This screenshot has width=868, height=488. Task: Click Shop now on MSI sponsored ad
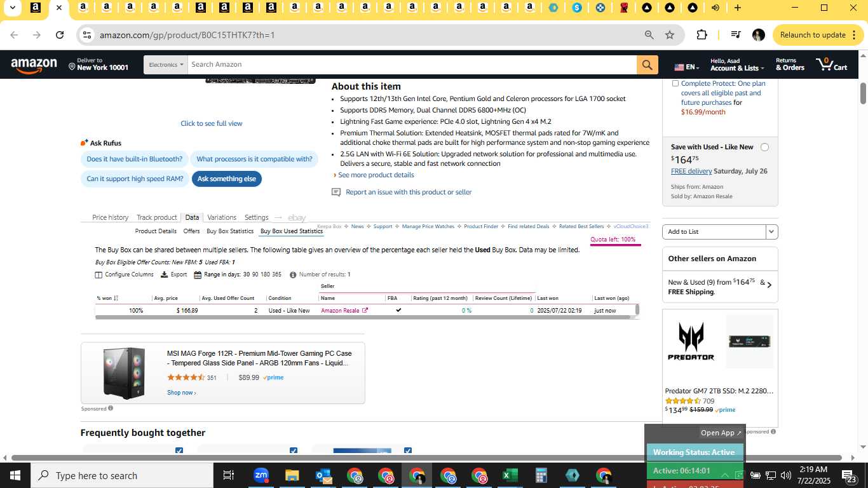pyautogui.click(x=181, y=393)
